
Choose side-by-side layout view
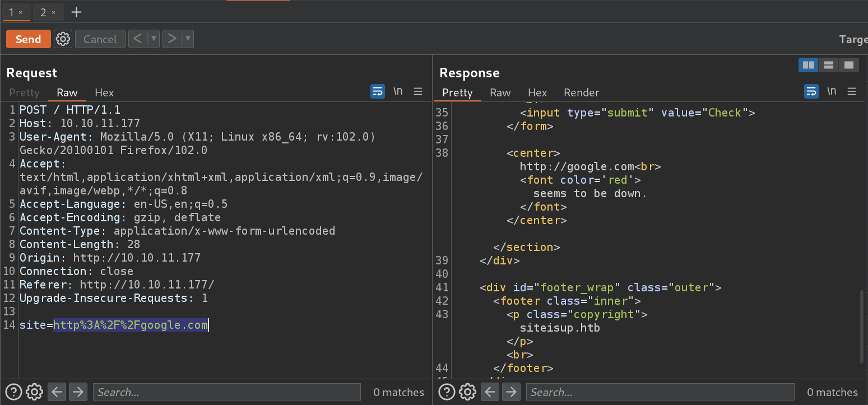(x=809, y=65)
